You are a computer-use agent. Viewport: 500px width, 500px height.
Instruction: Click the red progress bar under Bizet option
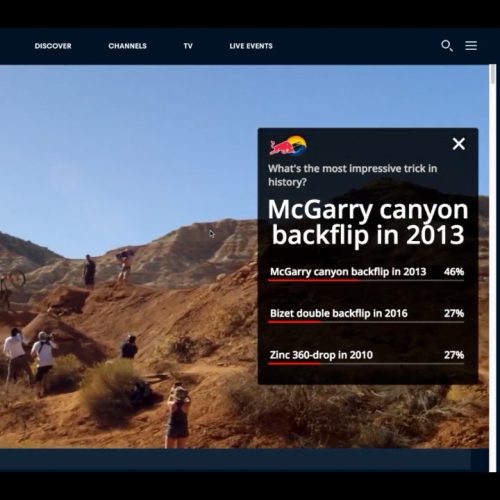tap(294, 322)
